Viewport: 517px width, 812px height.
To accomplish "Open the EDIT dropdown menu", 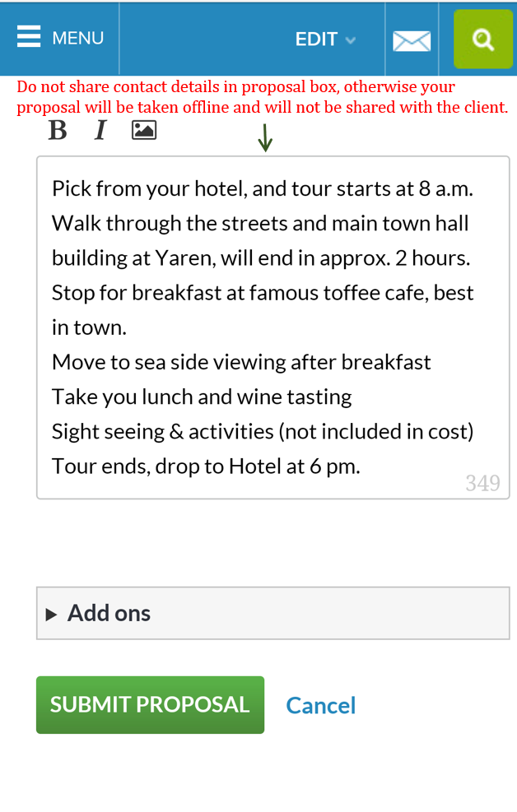I will click(x=317, y=39).
